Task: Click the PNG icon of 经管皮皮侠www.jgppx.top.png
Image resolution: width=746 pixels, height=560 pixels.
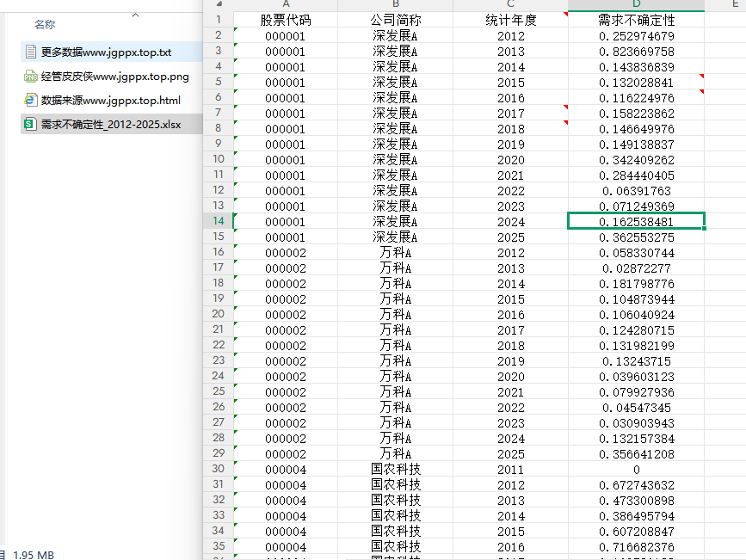Action: (30, 76)
